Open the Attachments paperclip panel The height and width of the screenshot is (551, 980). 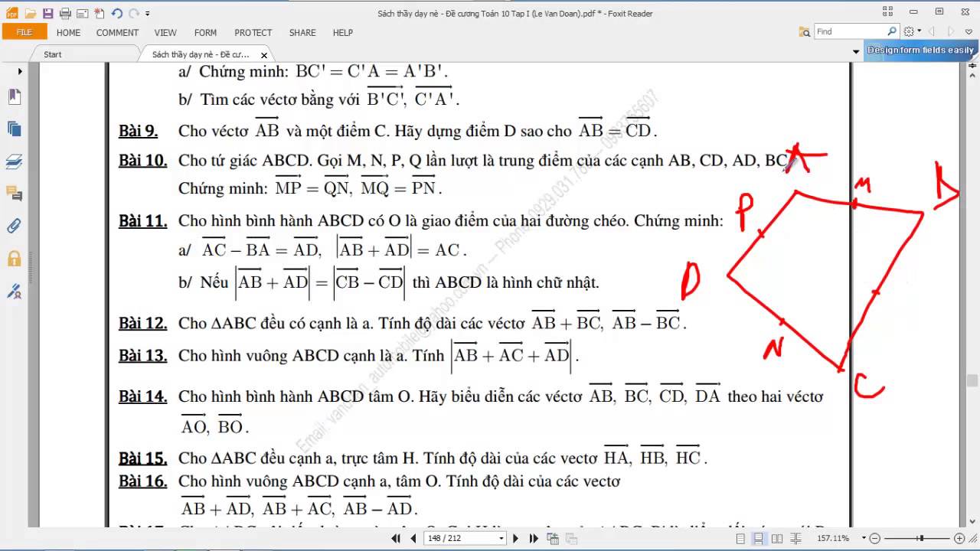pyautogui.click(x=14, y=226)
